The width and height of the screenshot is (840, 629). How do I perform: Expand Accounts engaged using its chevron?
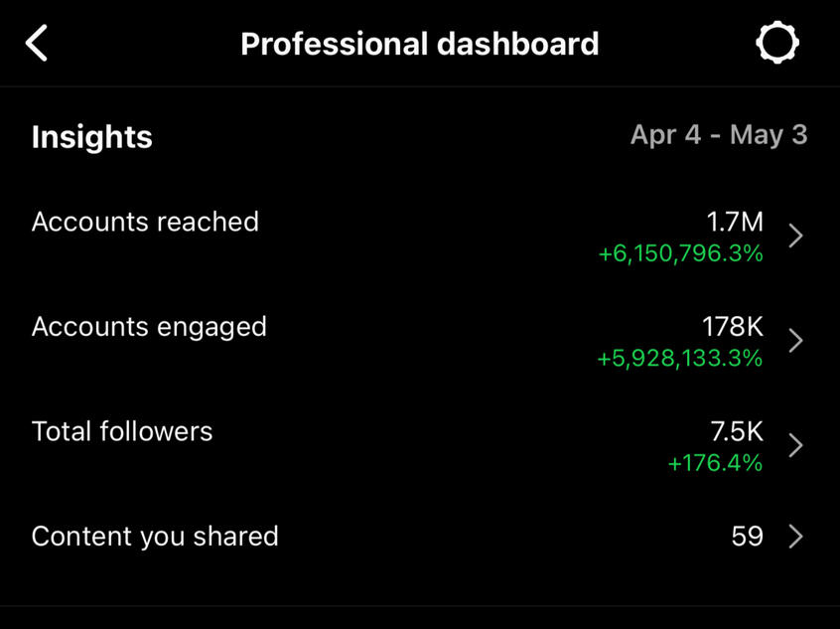click(x=795, y=341)
